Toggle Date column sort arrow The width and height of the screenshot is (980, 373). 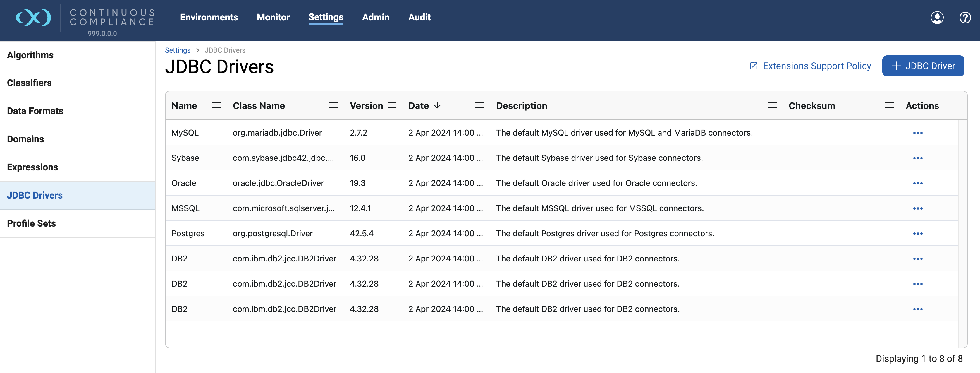coord(437,105)
